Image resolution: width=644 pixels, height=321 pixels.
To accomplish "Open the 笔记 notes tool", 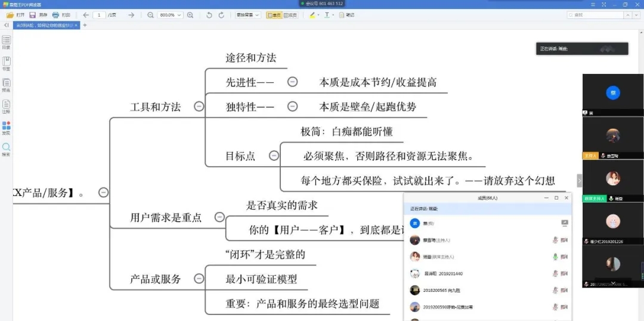I will click(x=346, y=15).
